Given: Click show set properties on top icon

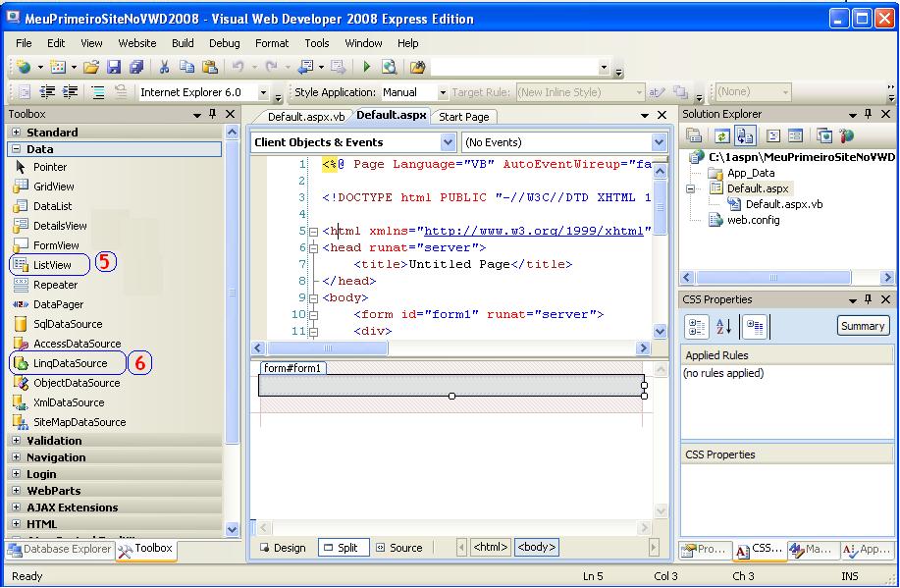Looking at the screenshot, I should [755, 327].
